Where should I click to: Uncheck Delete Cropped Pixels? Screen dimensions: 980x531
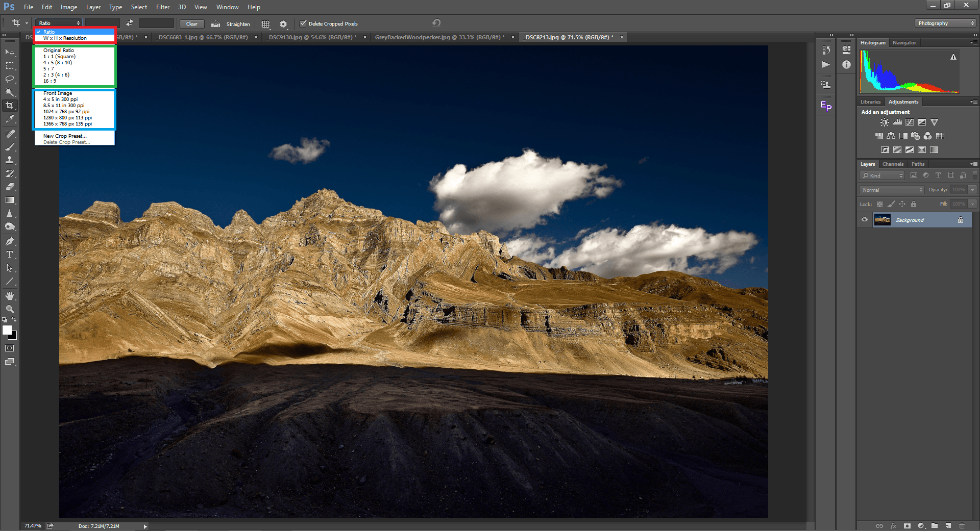pos(303,23)
